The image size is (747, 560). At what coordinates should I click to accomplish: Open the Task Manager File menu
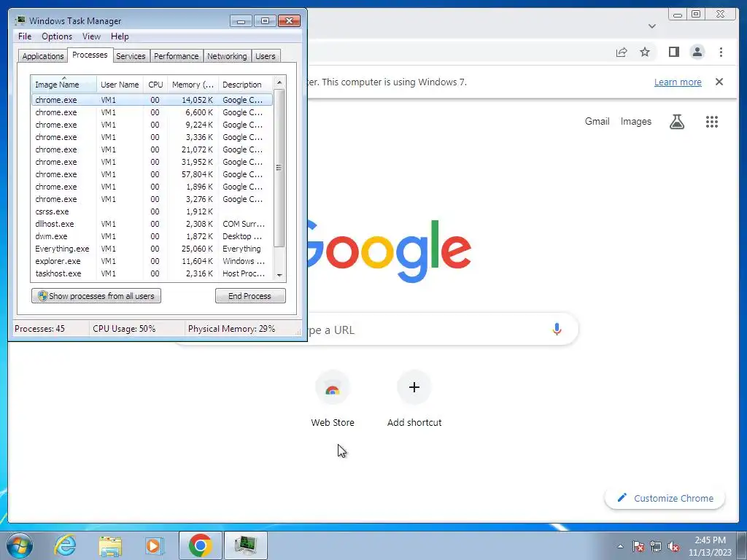pos(25,36)
